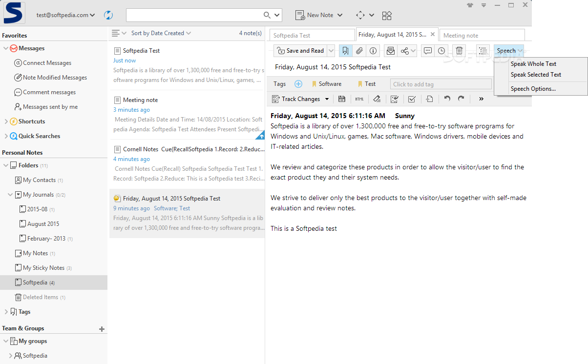This screenshot has width=588, height=364.
Task: Open the New Note dropdown arrow
Action: point(340,15)
